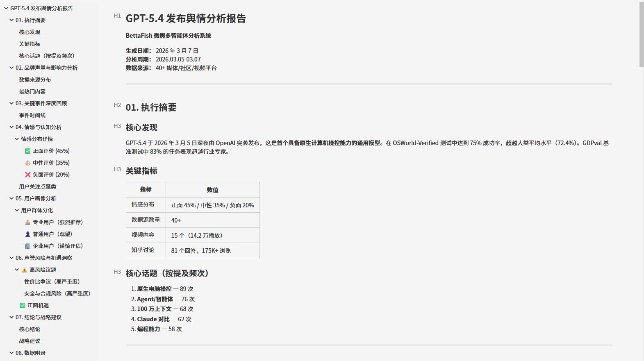Click the H3 marker beside 核心发现 heading
The image size is (644, 361).
pyautogui.click(x=117, y=126)
